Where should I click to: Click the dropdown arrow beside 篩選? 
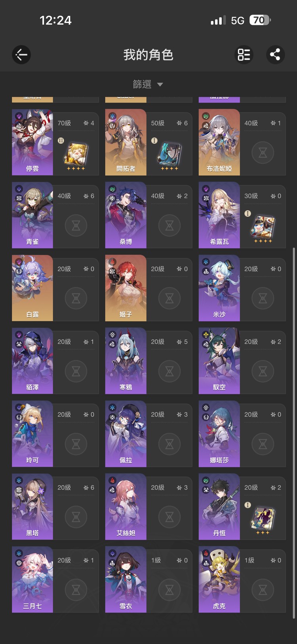coord(160,84)
